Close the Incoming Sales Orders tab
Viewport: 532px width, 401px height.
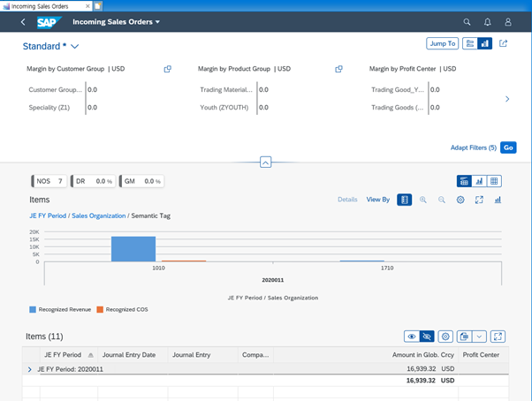[87, 6]
